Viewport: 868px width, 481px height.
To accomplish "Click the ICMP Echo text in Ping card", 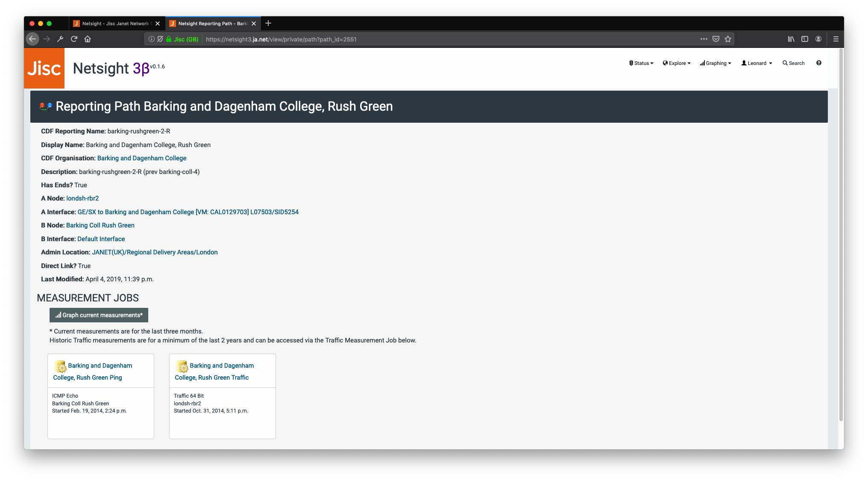I will 65,396.
